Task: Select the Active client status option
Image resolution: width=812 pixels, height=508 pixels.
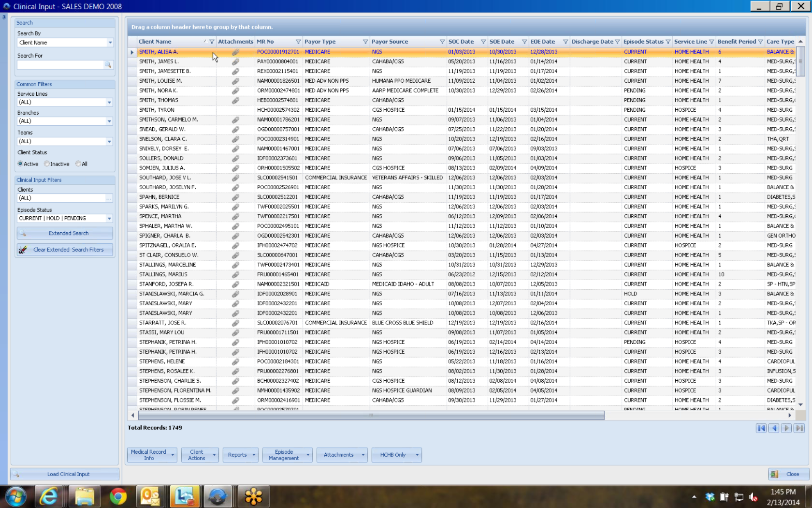Action: 20,164
